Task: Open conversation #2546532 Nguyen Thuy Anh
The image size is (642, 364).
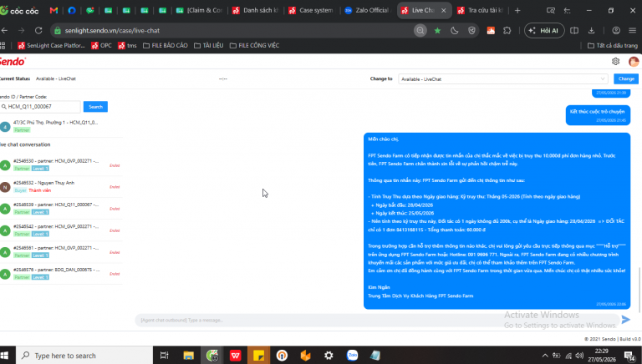Action: (61, 186)
